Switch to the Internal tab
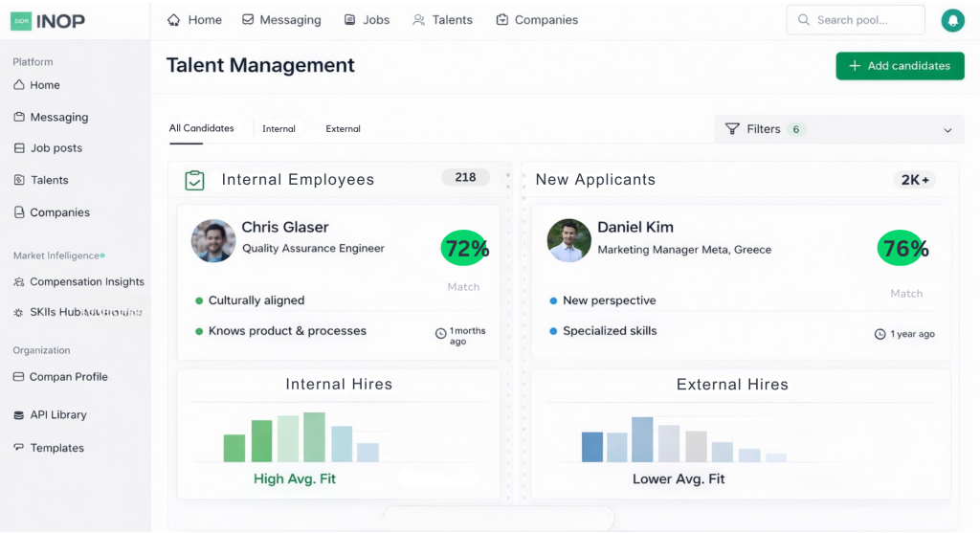The height and width of the screenshot is (533, 980). pyautogui.click(x=278, y=129)
